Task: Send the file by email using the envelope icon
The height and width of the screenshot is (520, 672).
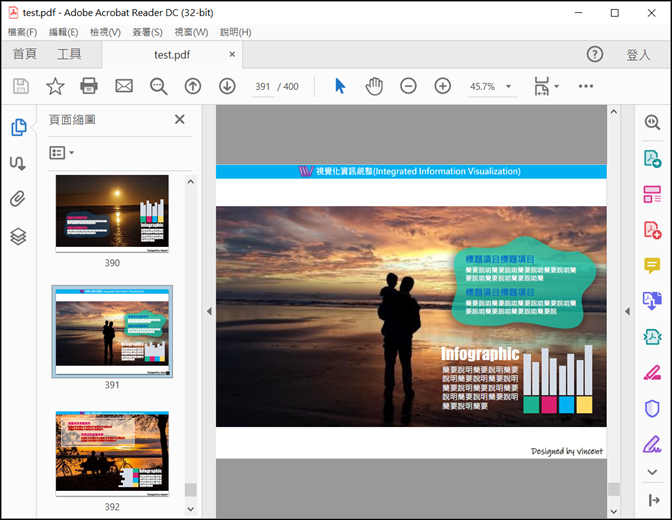Action: click(x=124, y=86)
